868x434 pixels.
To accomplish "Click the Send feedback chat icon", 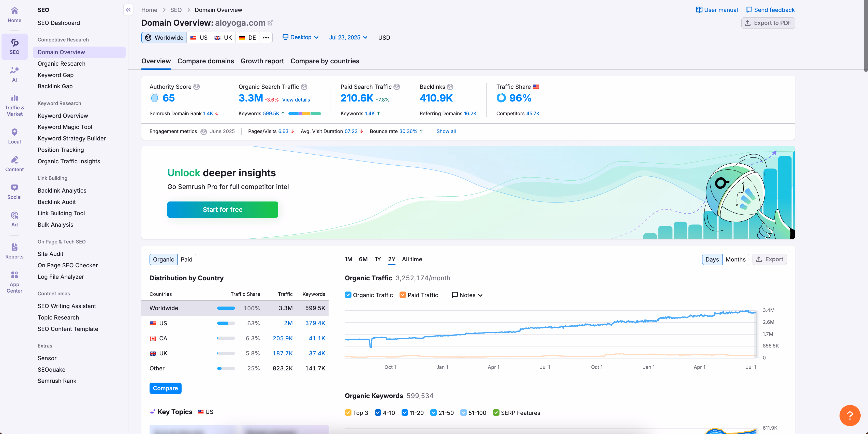I will click(749, 10).
